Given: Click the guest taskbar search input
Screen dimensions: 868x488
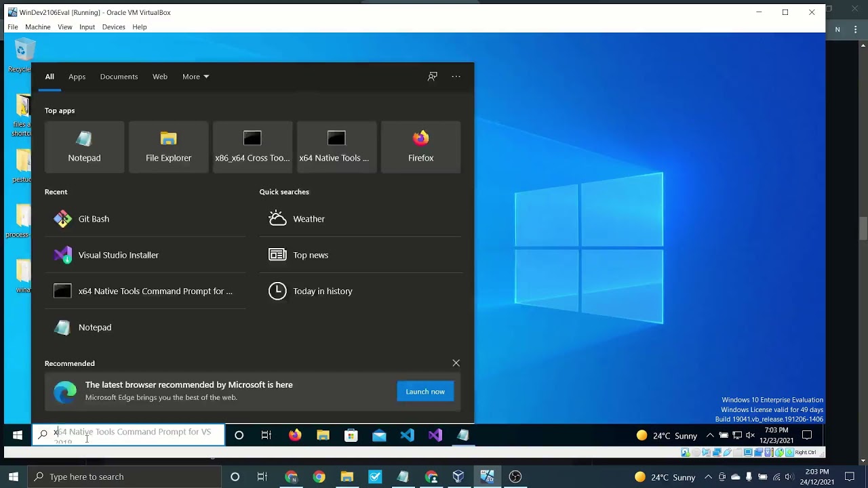Looking at the screenshot, I should pos(129,435).
